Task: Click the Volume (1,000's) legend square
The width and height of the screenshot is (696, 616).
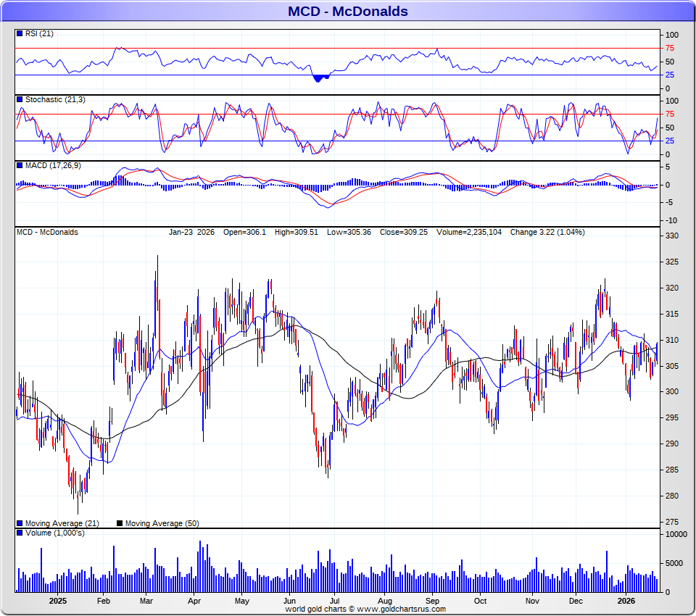Action: pyautogui.click(x=20, y=533)
